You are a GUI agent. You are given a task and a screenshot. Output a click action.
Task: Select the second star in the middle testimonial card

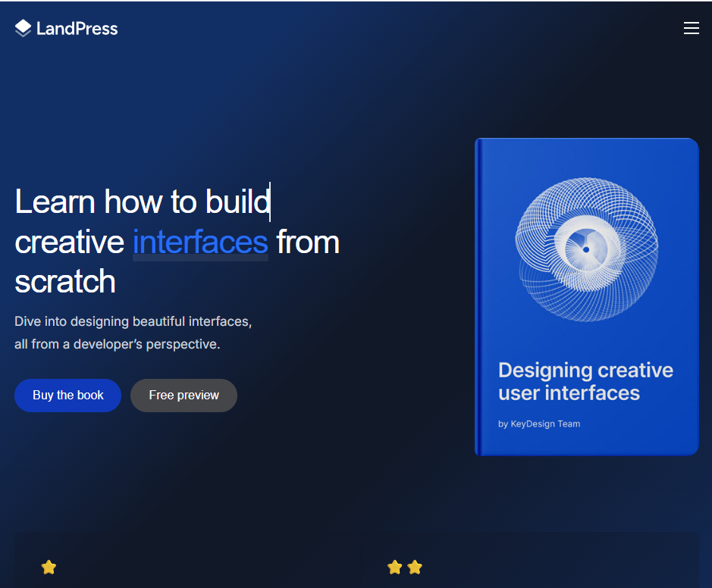(x=415, y=567)
